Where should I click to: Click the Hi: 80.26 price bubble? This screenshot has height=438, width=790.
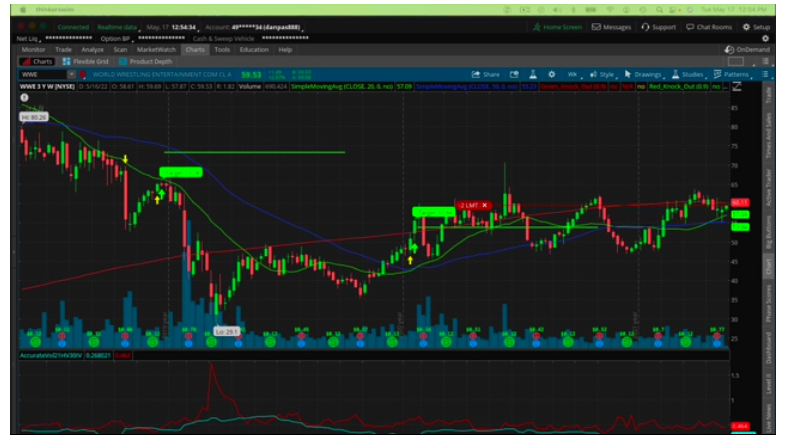tap(34, 117)
